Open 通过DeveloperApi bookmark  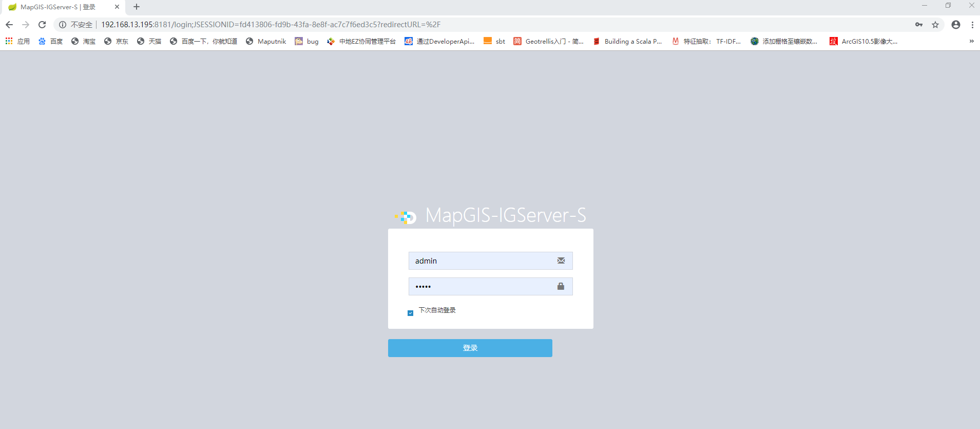click(439, 41)
